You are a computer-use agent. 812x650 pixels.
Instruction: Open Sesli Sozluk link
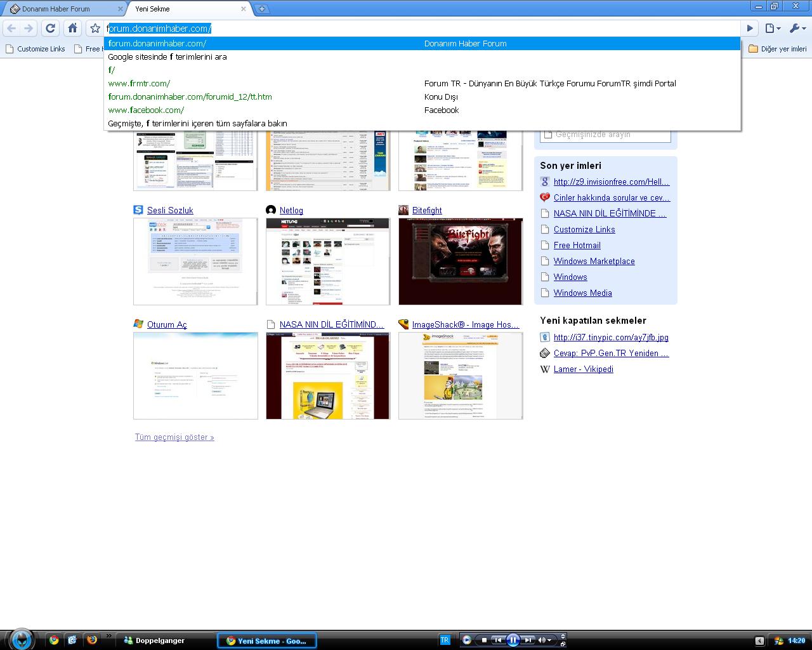point(170,210)
